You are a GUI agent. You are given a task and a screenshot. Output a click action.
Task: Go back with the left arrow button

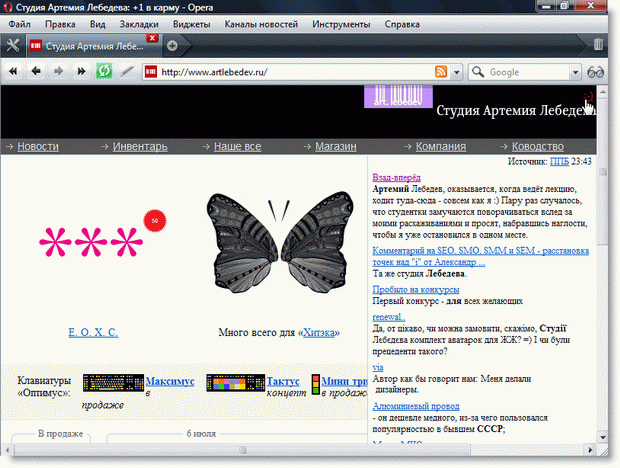click(36, 72)
